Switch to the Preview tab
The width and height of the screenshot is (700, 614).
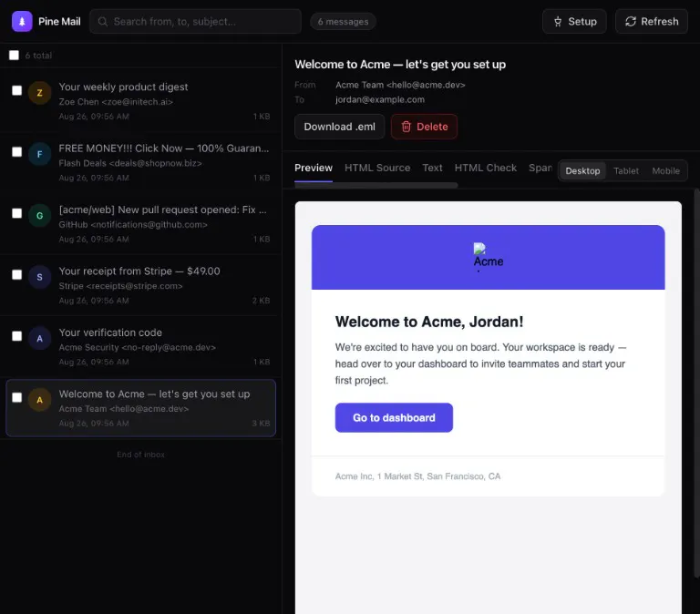(314, 168)
